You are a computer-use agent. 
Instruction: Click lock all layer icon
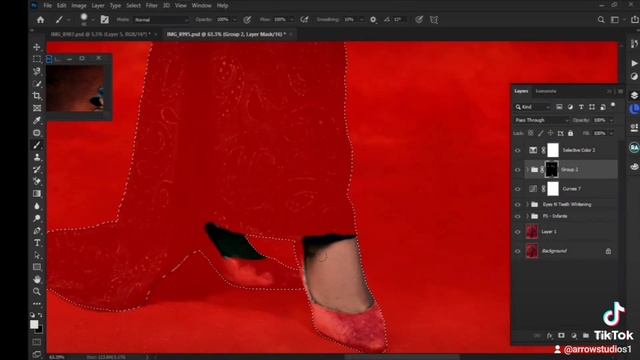pos(571,133)
